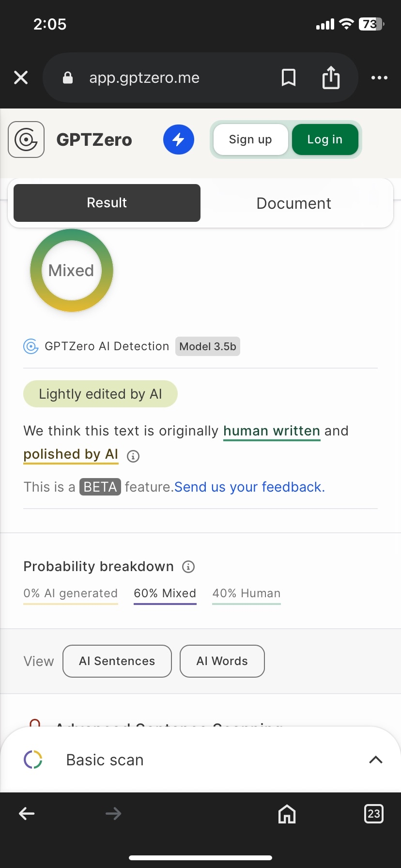Toggle the AI Words view
This screenshot has width=401, height=868.
[222, 661]
